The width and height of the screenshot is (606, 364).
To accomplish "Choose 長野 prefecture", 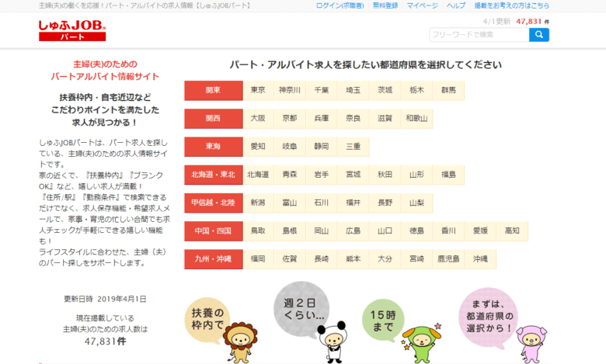I will click(385, 203).
